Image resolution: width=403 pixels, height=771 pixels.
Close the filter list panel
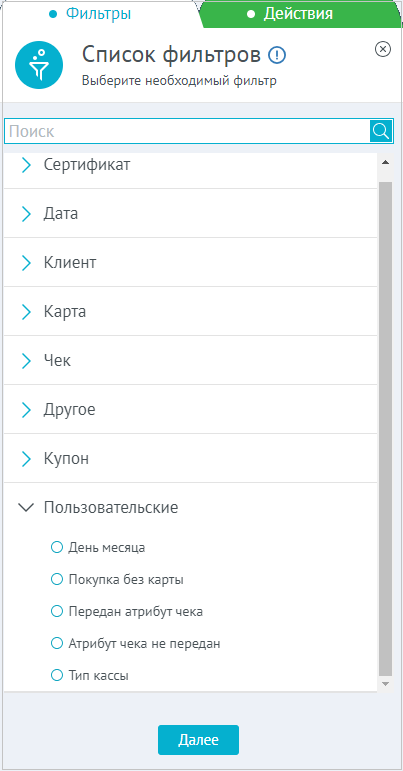click(x=383, y=49)
